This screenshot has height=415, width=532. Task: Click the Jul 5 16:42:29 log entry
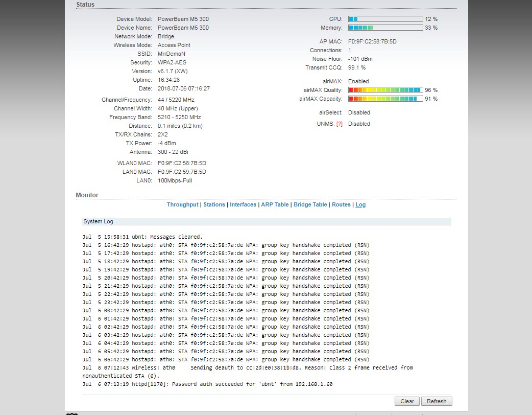click(226, 245)
